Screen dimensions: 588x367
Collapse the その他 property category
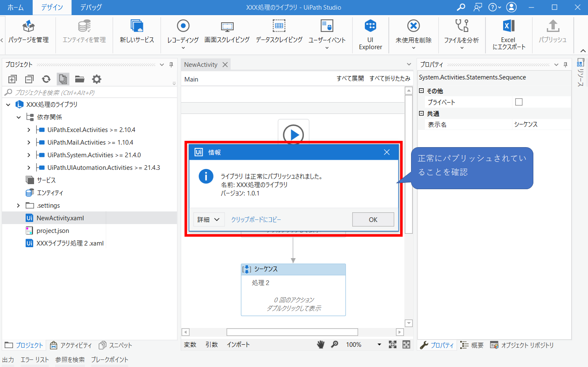pyautogui.click(x=422, y=91)
